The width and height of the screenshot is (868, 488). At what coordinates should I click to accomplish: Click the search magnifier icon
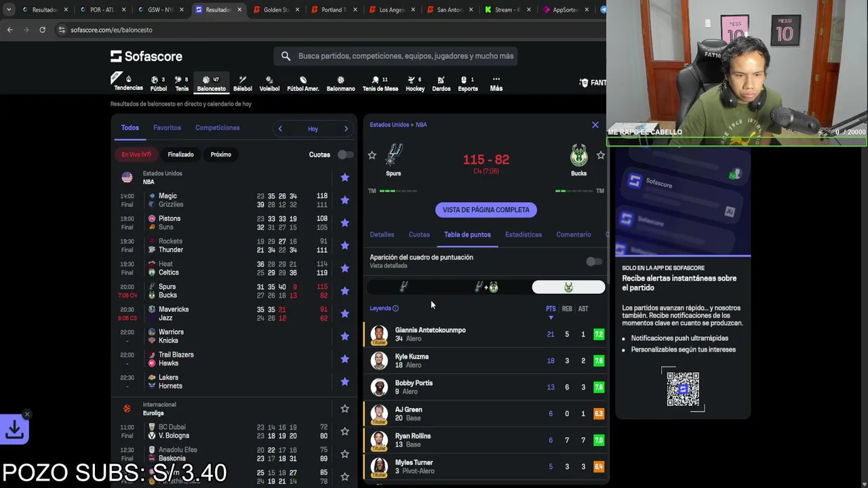(x=285, y=56)
